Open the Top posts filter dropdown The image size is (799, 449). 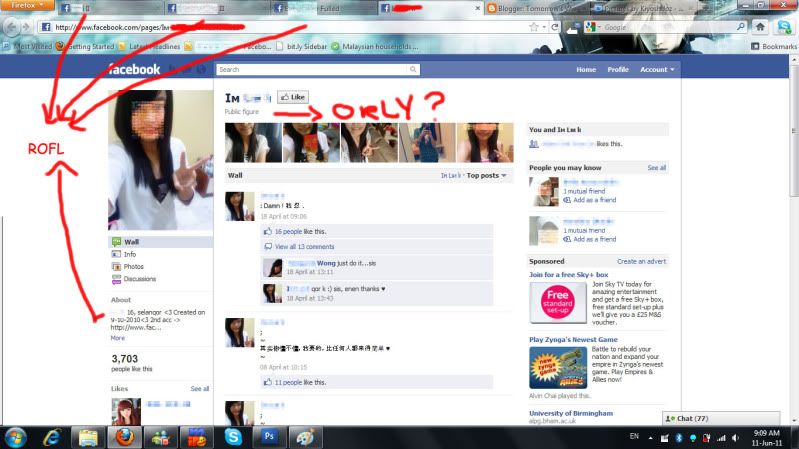487,175
